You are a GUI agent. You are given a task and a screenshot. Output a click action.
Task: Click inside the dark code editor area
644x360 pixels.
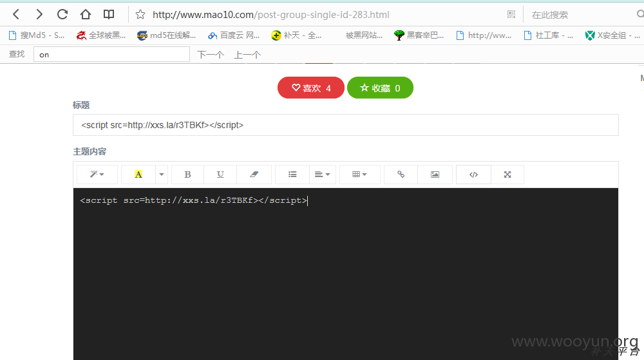tap(345, 274)
